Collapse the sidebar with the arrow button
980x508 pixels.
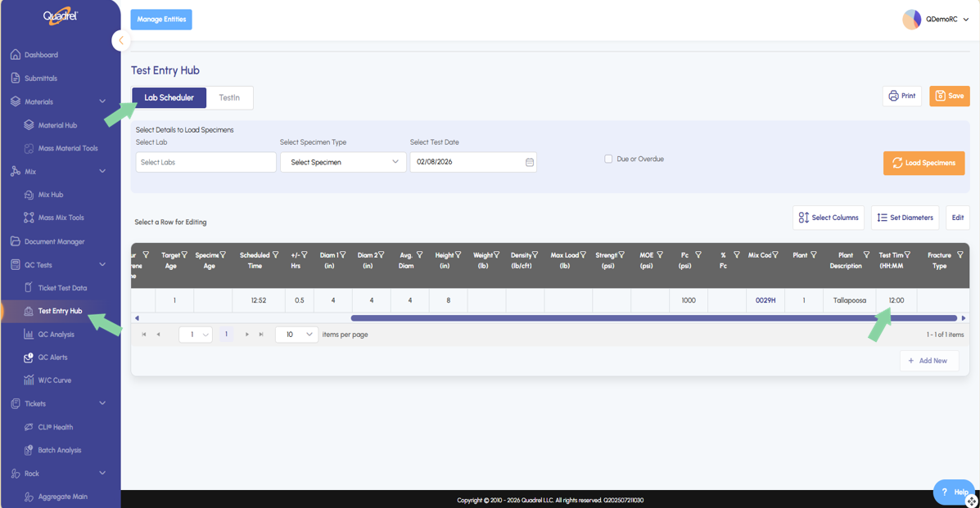click(121, 41)
